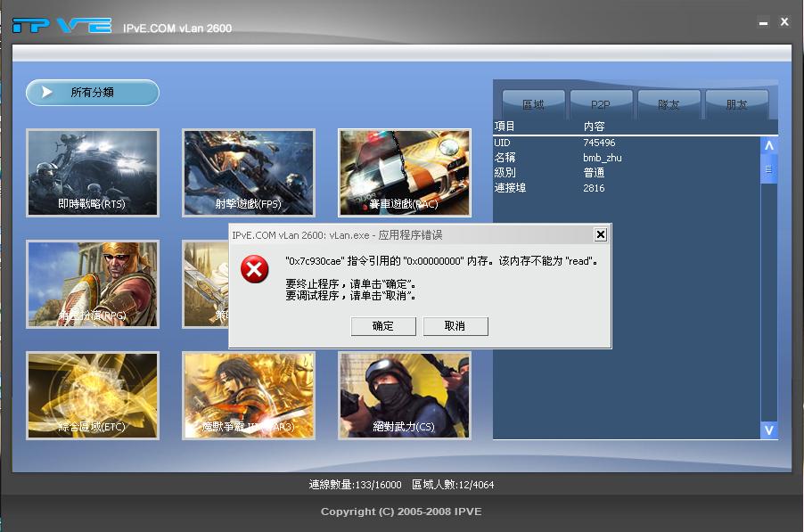The height and width of the screenshot is (532, 804).
Task: Click the red error icon in dialog
Action: pyautogui.click(x=254, y=269)
